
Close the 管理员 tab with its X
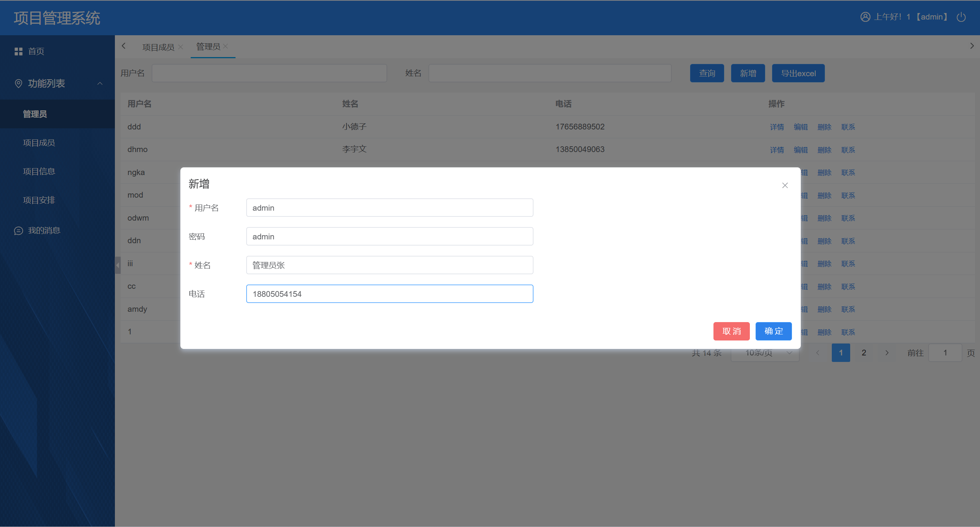pyautogui.click(x=226, y=46)
